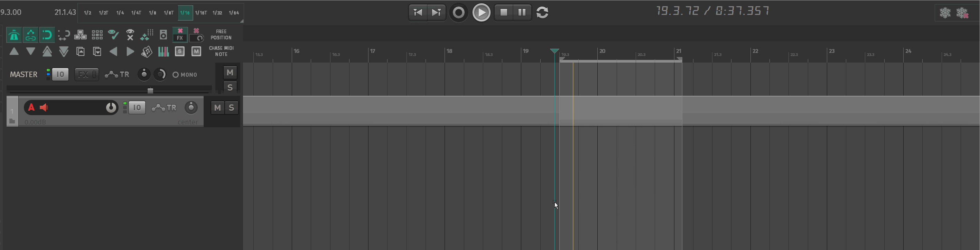Click the unfreeze snowflake with red X
Screen dimensions: 980x250
[962, 13]
